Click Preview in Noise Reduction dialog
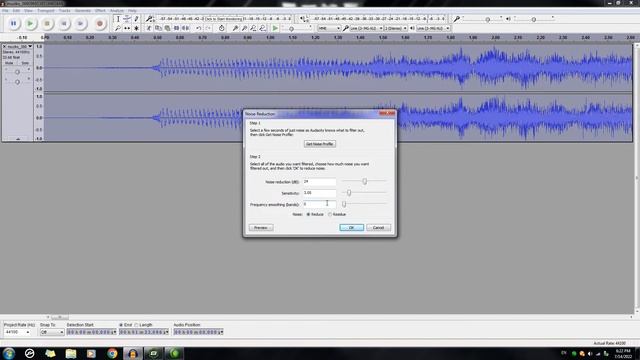The height and width of the screenshot is (360, 640). 261,228
